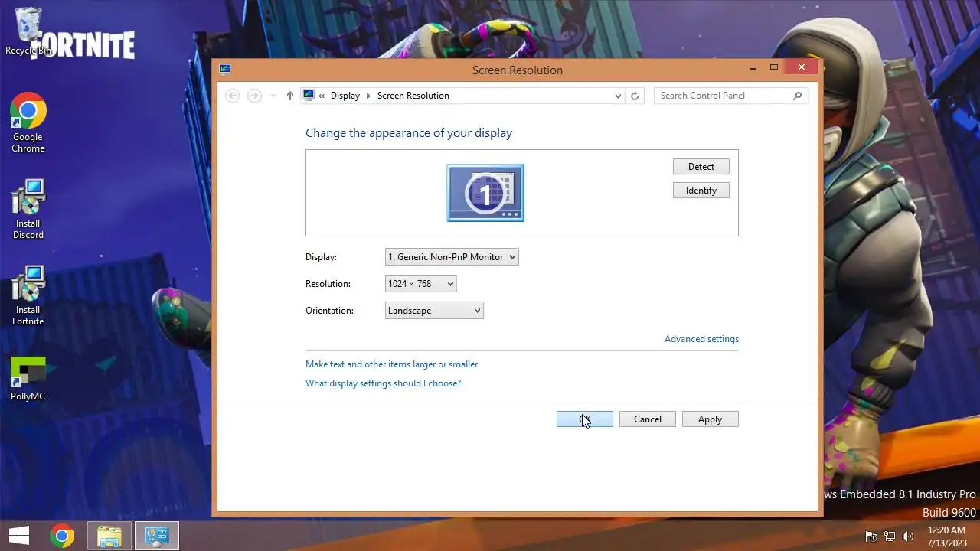Confirm with the OK button

(x=585, y=419)
